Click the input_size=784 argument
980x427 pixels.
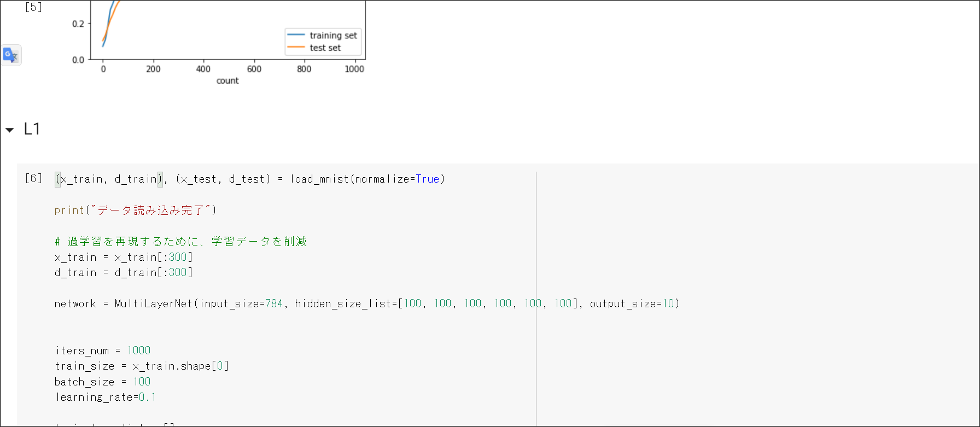241,303
